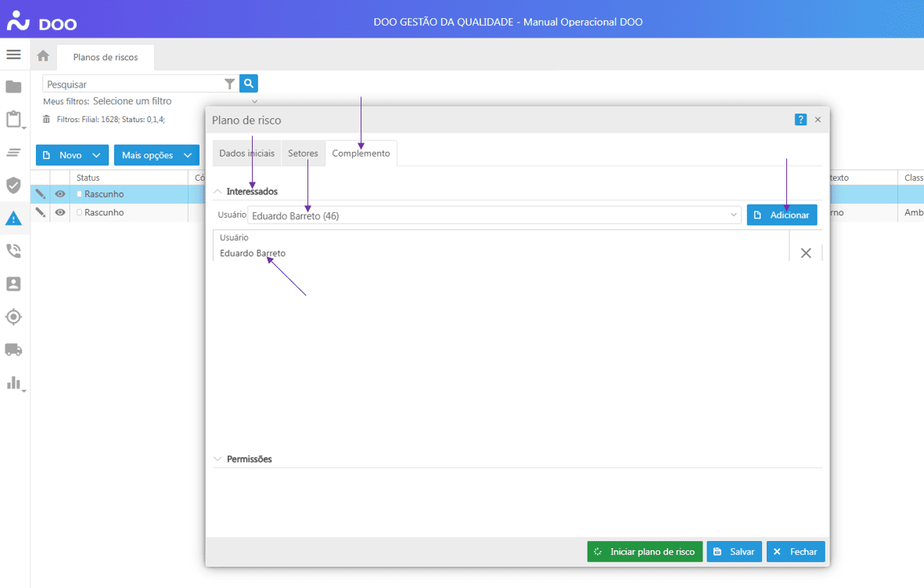The image size is (924, 588).
Task: Click the eye icon on first Rascunho row
Action: 60,194
